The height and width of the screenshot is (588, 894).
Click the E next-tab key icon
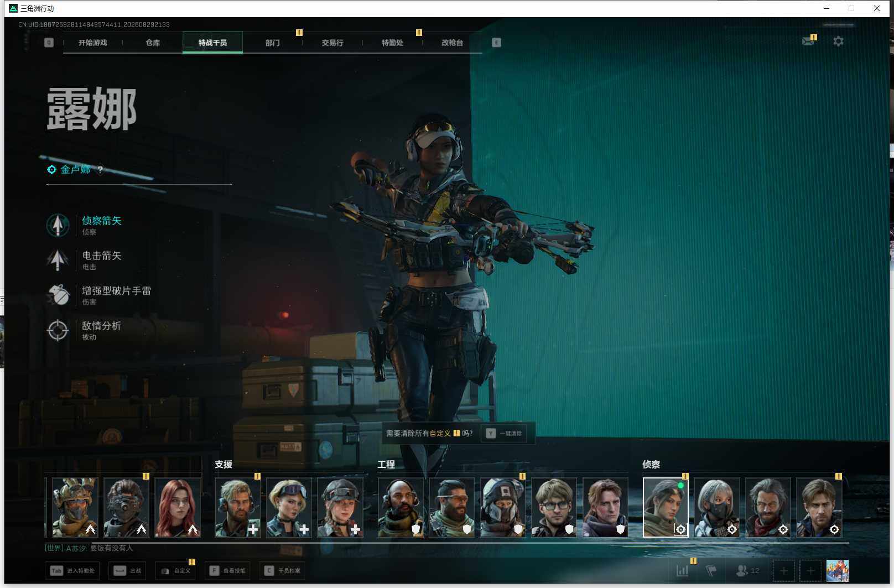point(496,43)
